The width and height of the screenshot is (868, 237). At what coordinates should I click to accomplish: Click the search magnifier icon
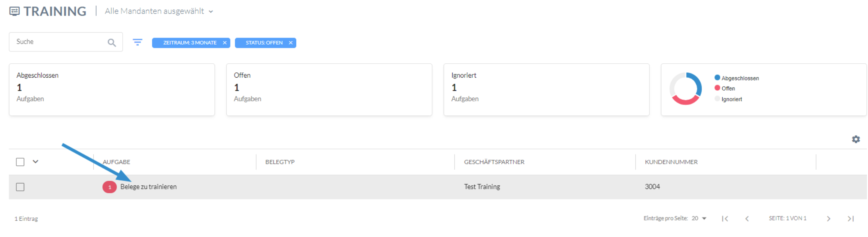click(112, 42)
